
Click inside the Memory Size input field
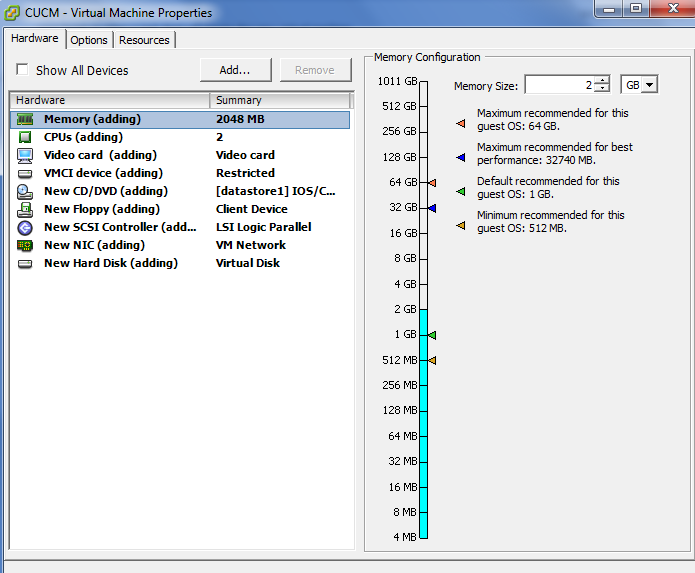coord(559,85)
